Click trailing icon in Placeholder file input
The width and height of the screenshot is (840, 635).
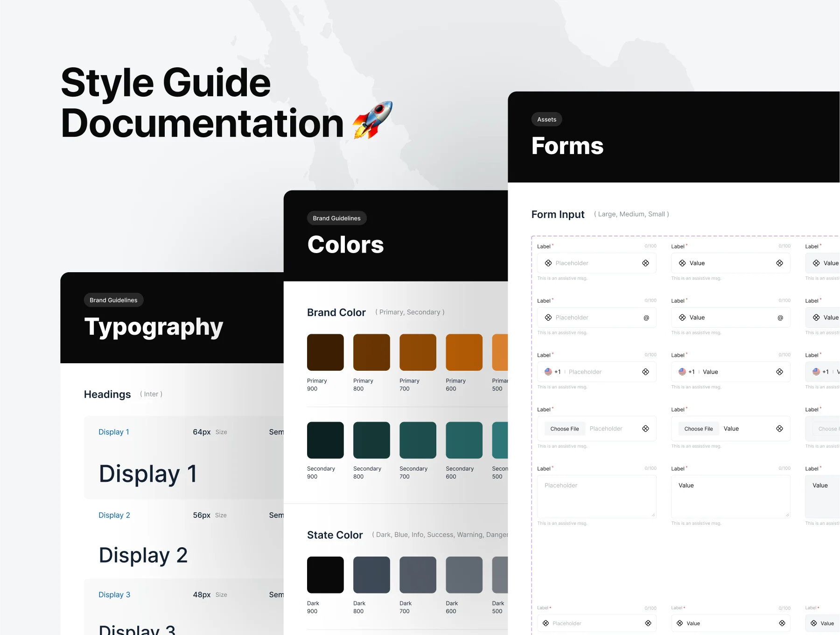coord(645,429)
